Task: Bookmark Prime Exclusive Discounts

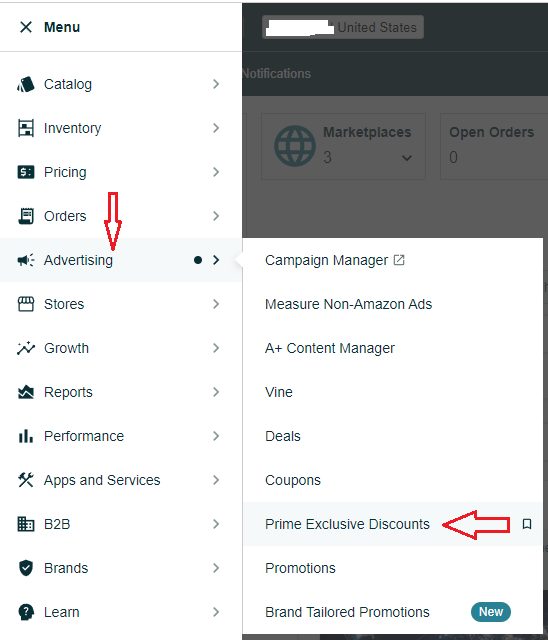Action: [x=527, y=524]
